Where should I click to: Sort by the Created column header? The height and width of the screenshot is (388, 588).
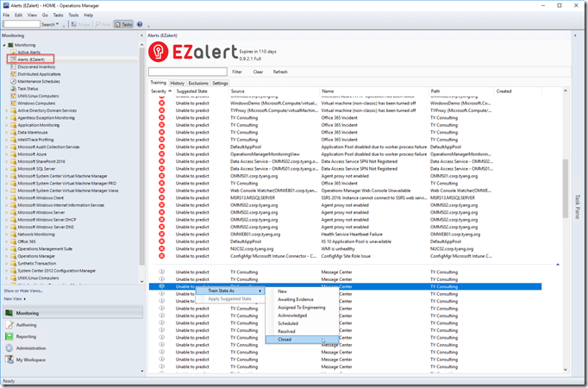517,91
